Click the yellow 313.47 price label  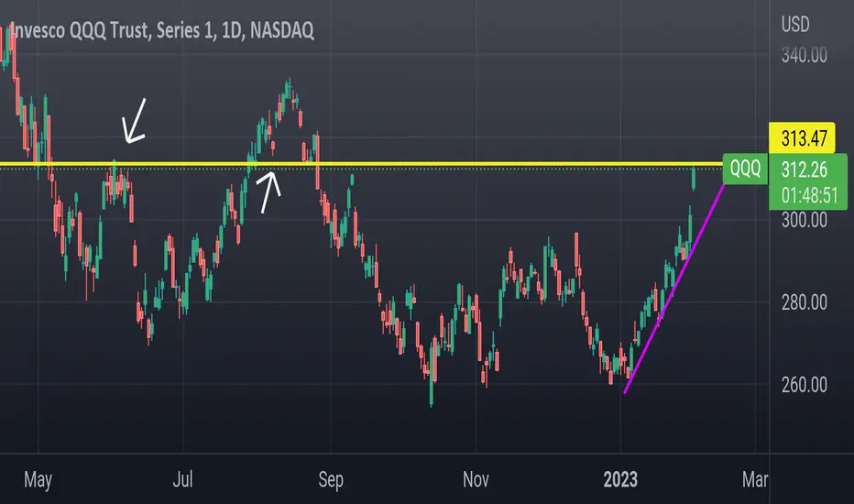pos(802,137)
